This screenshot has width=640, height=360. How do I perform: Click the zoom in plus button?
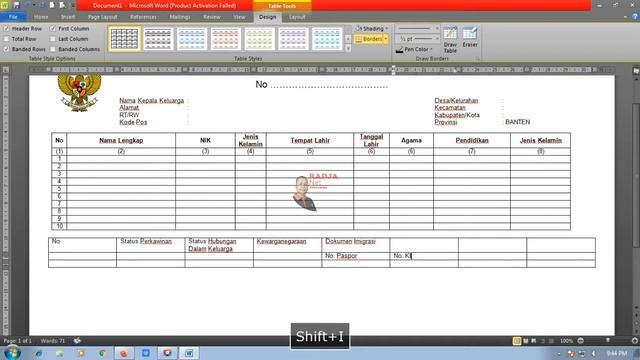pyautogui.click(x=635, y=340)
